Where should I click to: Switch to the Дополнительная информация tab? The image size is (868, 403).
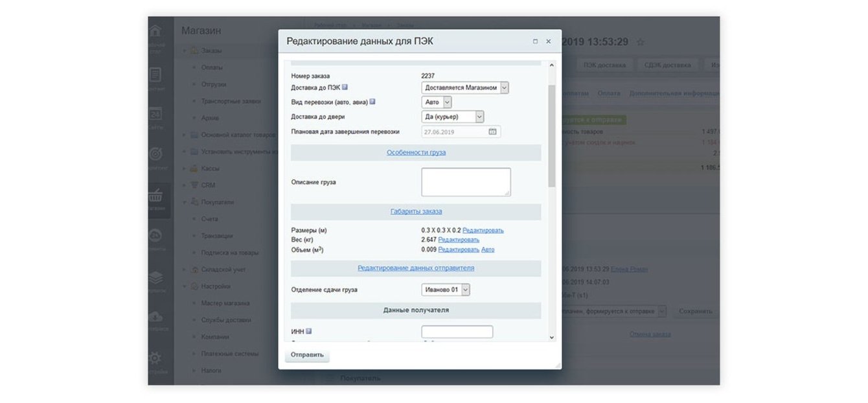point(674,93)
